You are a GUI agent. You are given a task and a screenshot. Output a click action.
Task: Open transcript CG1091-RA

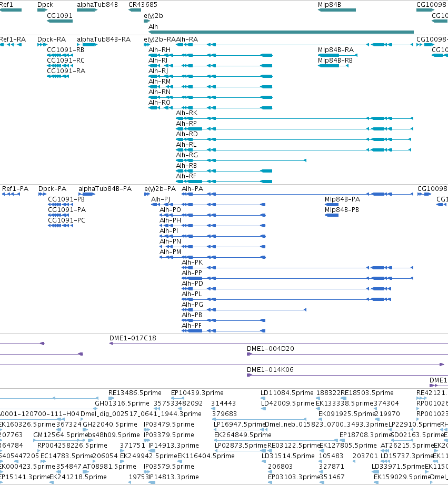click(x=66, y=71)
